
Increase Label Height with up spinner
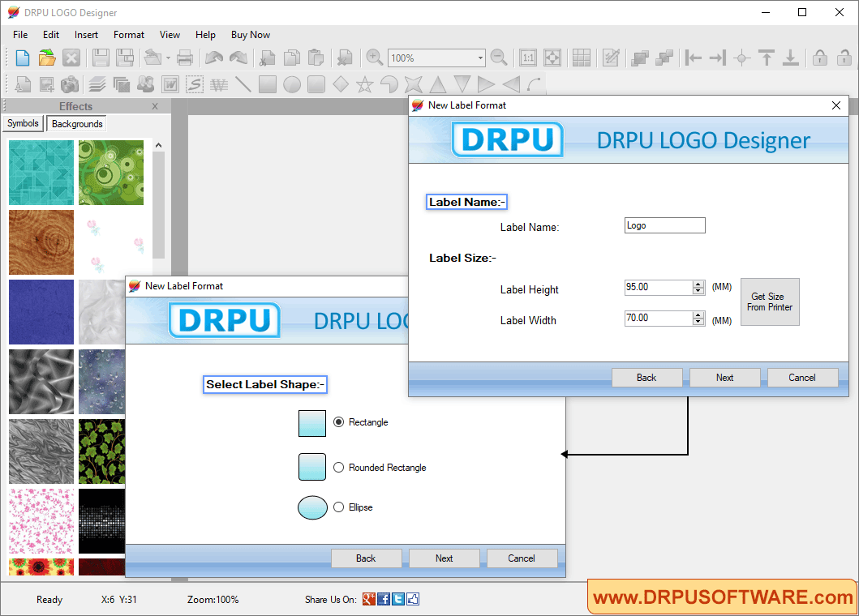point(698,284)
